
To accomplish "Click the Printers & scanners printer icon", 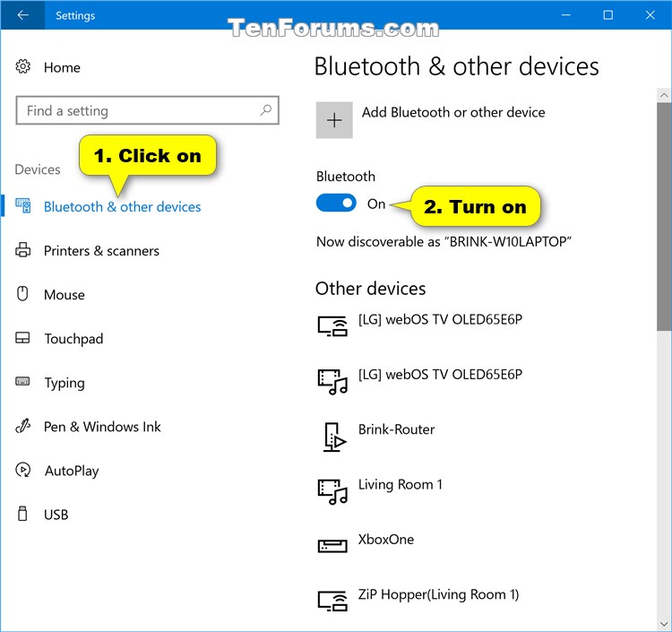I will [23, 250].
